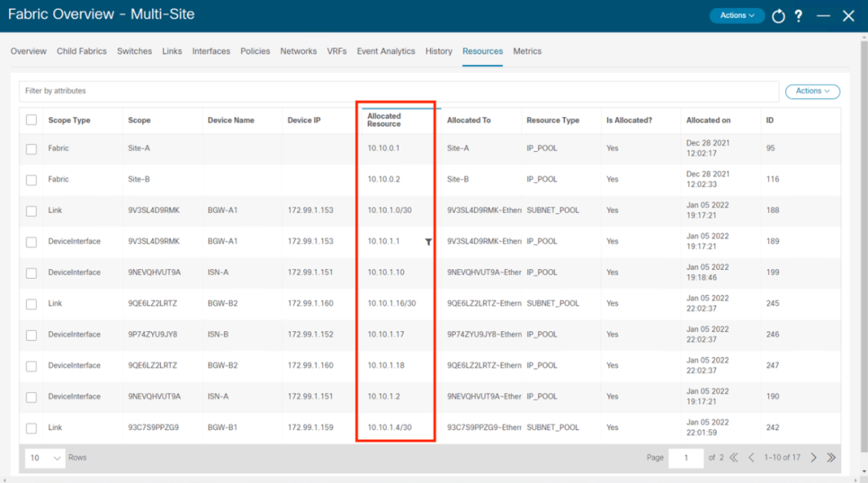Sort by Resource Type column header
Viewport: 868px width, 483px height.
pos(552,120)
